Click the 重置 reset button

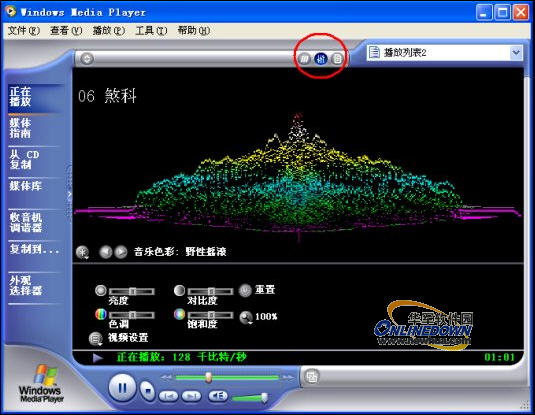coord(257,290)
